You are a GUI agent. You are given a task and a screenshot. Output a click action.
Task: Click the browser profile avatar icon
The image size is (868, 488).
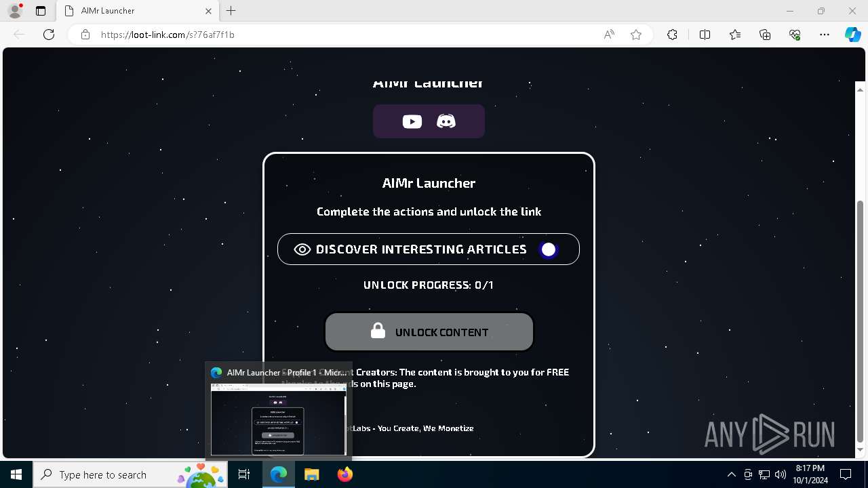point(15,11)
